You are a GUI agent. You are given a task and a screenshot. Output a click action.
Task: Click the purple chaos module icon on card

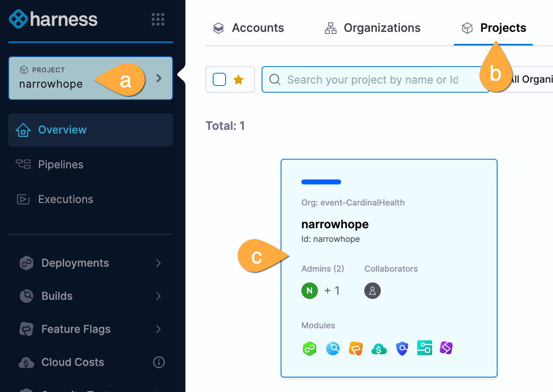446,348
